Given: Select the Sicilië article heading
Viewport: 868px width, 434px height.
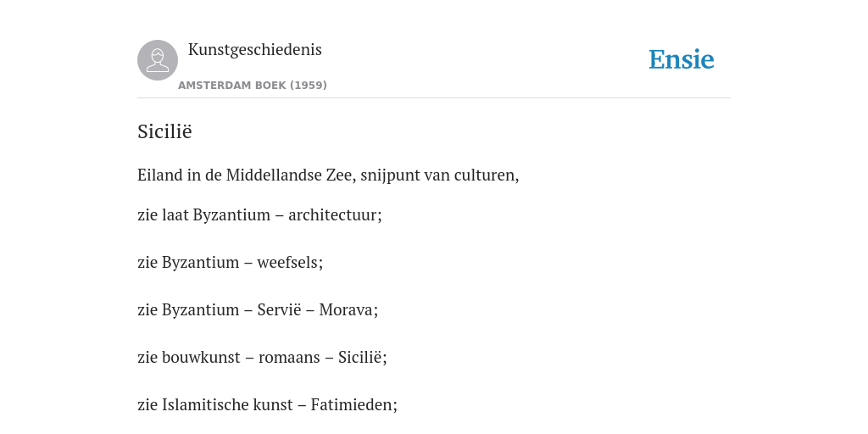Looking at the screenshot, I should (164, 131).
